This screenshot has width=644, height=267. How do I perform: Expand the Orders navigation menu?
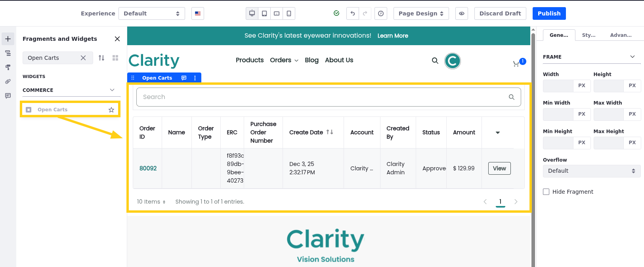(284, 60)
